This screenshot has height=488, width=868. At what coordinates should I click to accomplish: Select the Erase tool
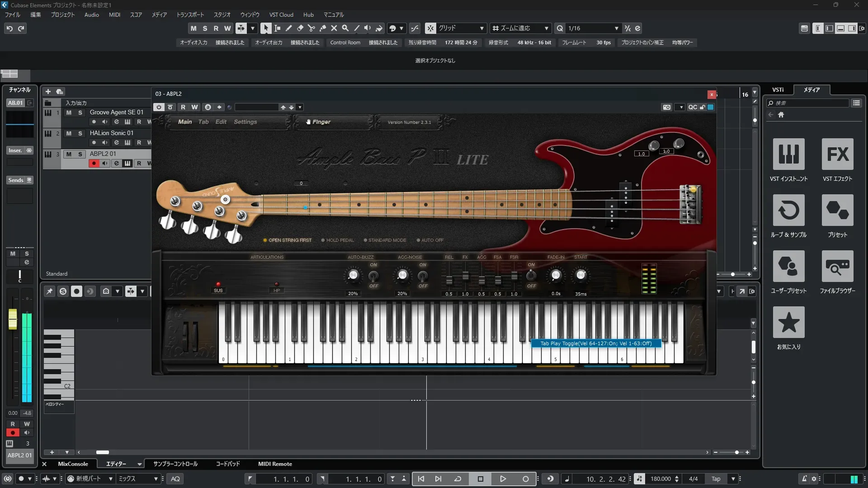[300, 28]
